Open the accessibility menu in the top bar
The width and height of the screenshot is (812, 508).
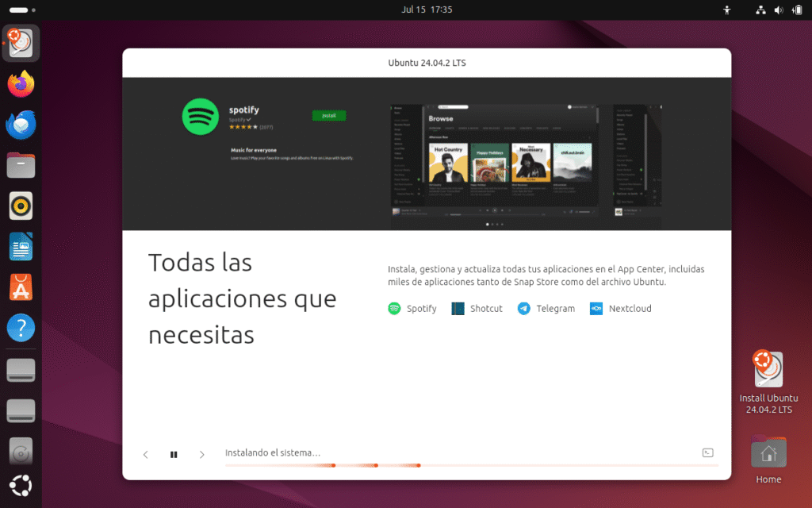click(727, 10)
